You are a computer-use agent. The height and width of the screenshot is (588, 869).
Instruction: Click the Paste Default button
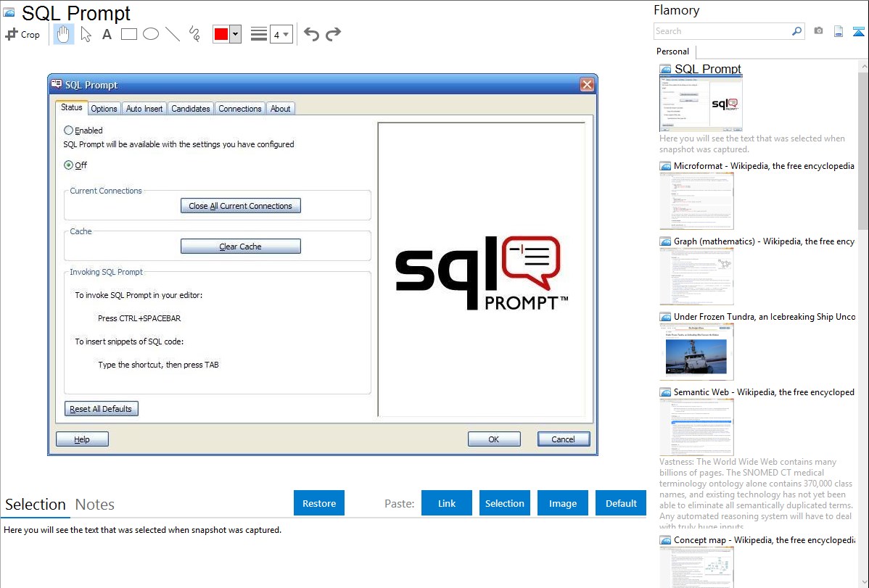tap(621, 502)
